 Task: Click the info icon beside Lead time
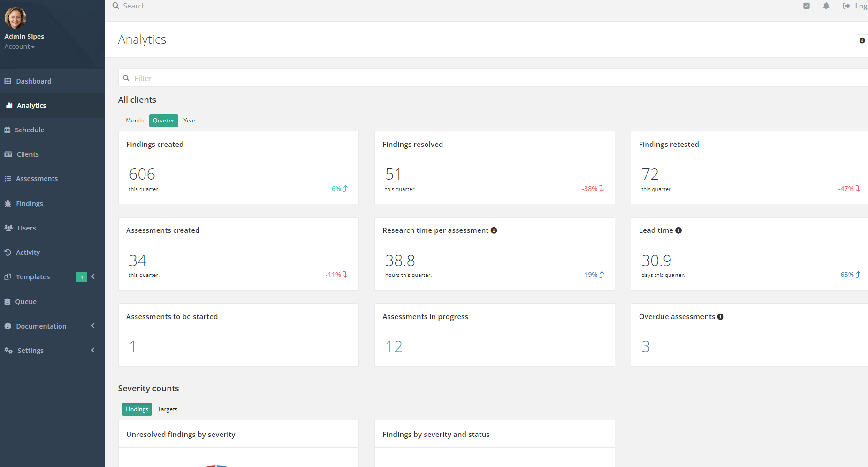tap(678, 230)
